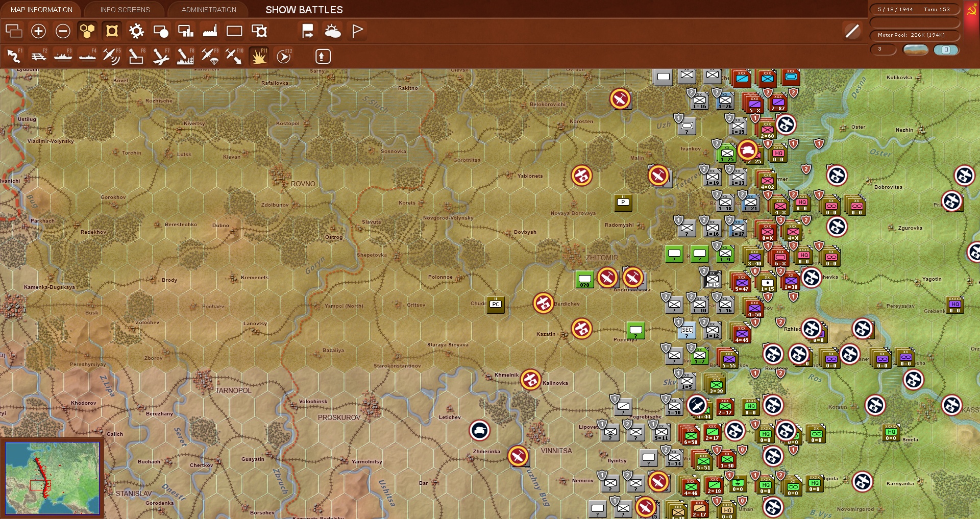Click the round diagonal-slash button
980x519 pixels.
(852, 31)
